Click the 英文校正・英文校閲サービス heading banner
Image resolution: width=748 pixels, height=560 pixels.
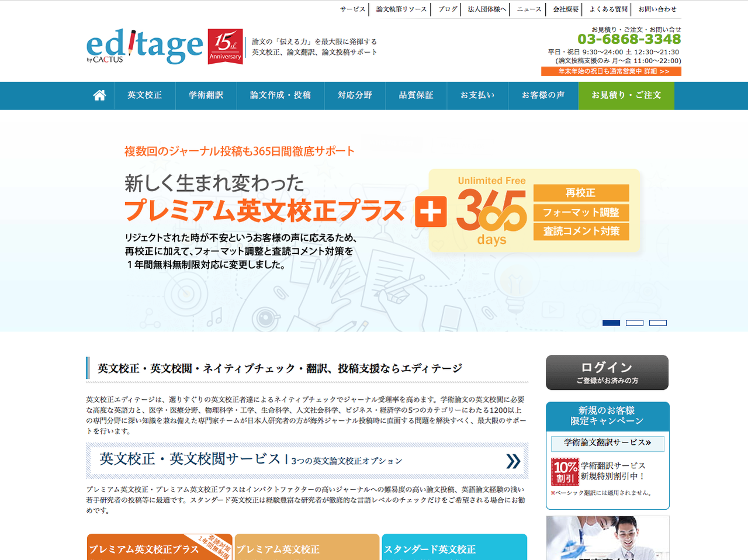pos(307,461)
